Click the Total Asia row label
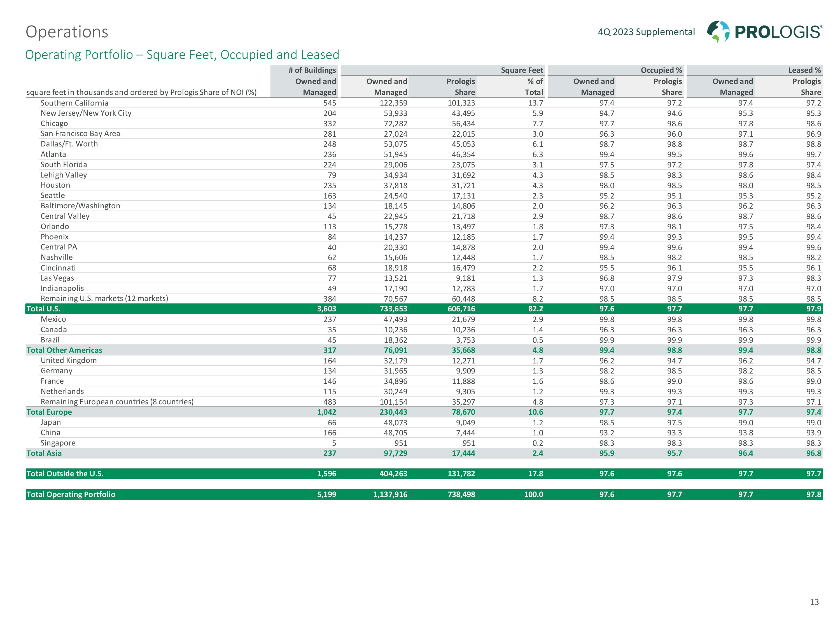This screenshot has height=630, width=840. coord(44,453)
